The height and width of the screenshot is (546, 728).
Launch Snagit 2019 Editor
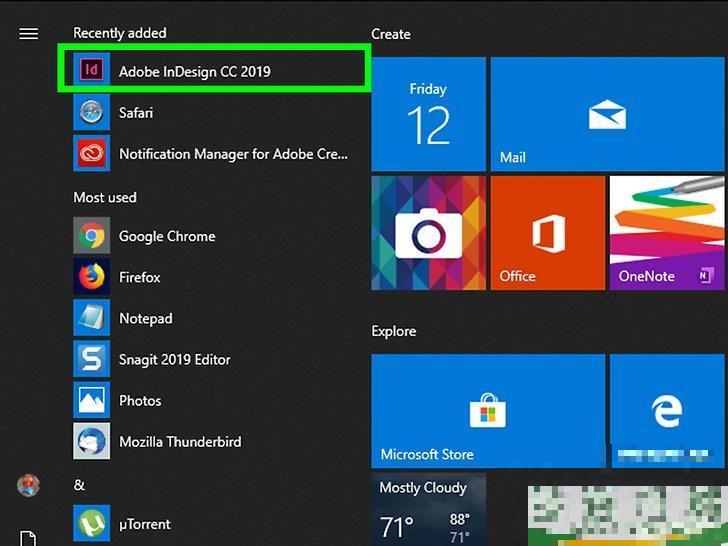[x=174, y=359]
